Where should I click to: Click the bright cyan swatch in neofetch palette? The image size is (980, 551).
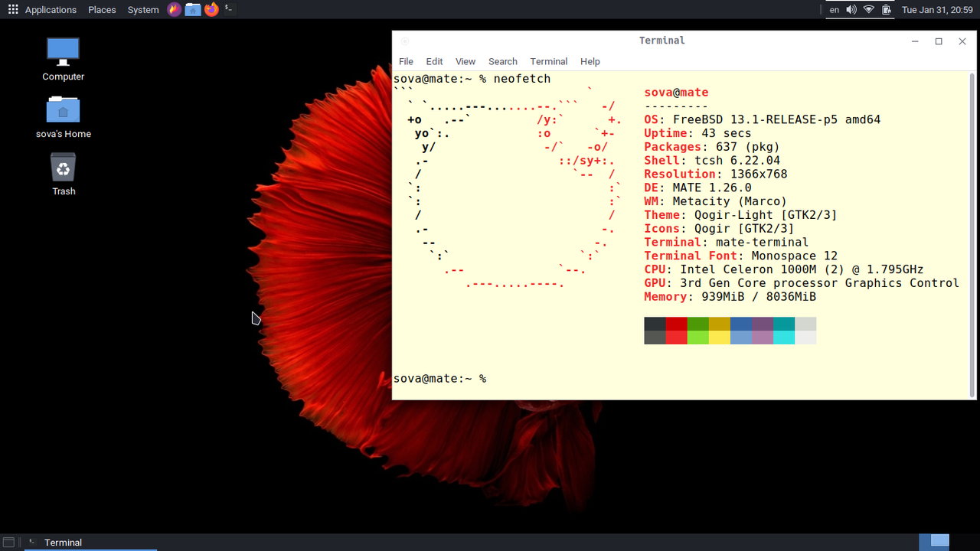(x=783, y=337)
